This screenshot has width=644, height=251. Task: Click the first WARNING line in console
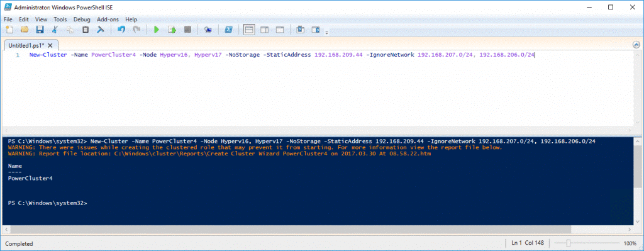(x=255, y=147)
